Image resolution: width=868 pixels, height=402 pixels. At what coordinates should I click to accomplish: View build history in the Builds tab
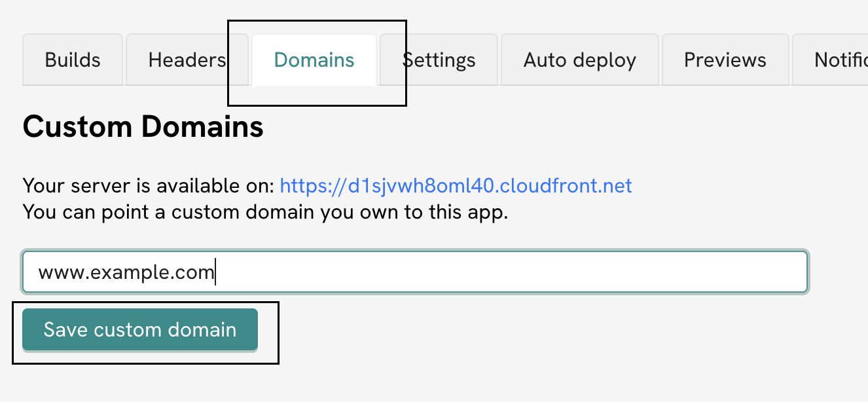(72, 60)
